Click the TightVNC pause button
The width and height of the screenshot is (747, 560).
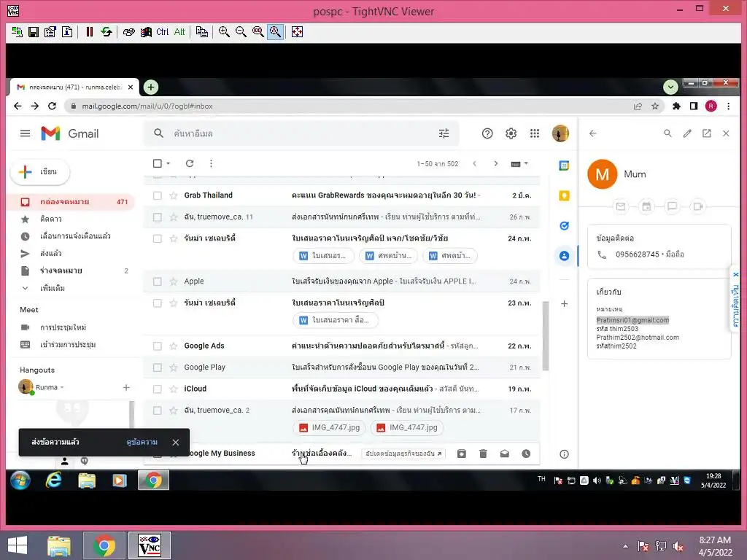pyautogui.click(x=89, y=32)
